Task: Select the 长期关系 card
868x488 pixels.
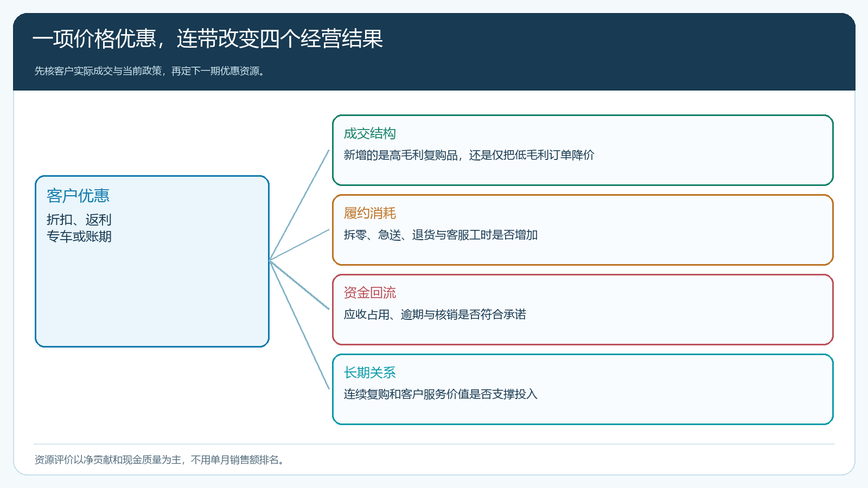Action: [x=583, y=389]
